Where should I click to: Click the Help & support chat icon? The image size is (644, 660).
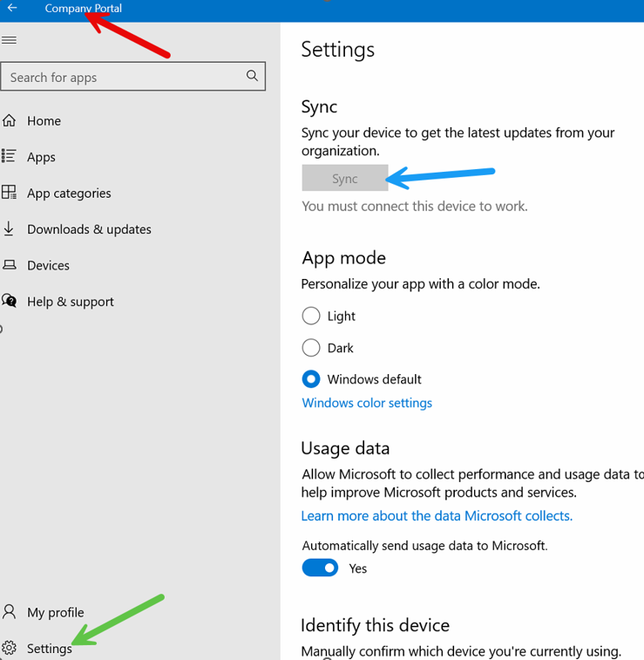(x=10, y=301)
